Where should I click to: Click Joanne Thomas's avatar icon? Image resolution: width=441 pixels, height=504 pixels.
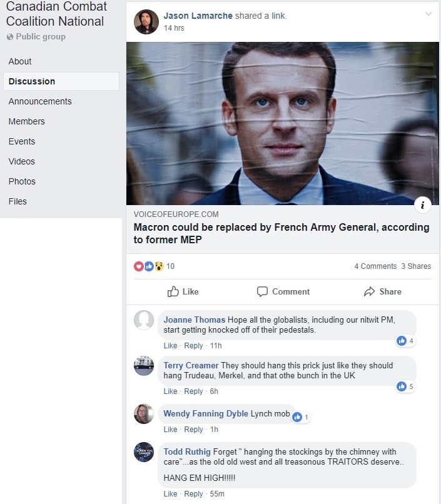click(144, 320)
